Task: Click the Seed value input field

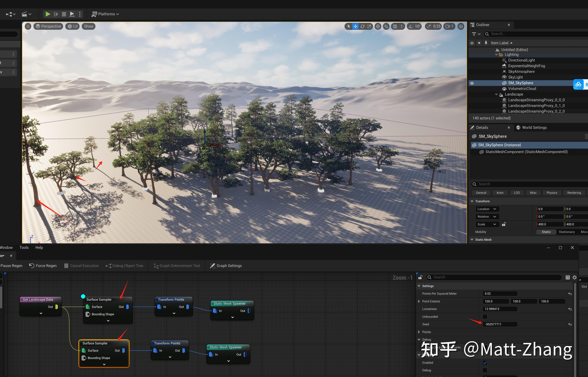Action: (x=499, y=324)
